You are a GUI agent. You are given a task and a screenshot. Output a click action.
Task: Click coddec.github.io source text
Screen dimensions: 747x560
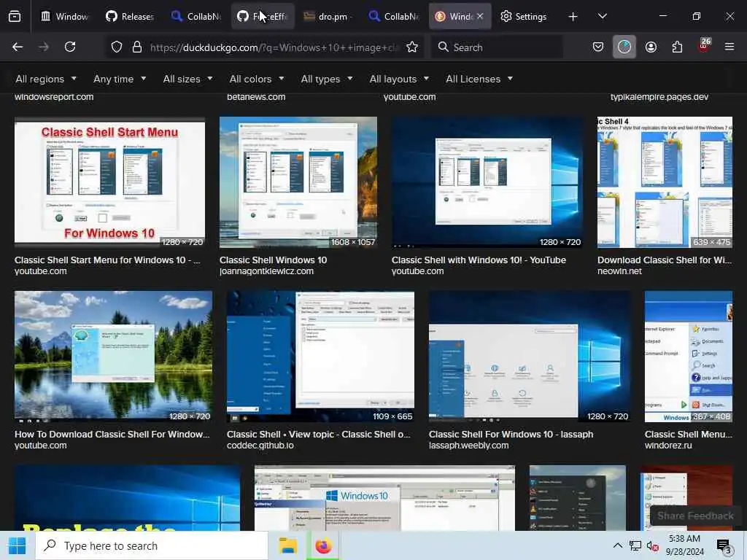click(x=260, y=446)
